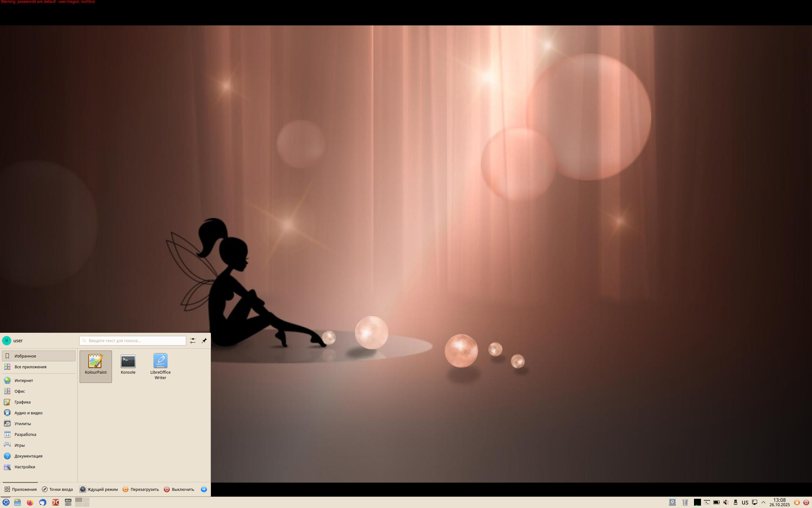The width and height of the screenshot is (812, 508).
Task: Switch to first virtual desktop in pager
Action: (x=79, y=500)
